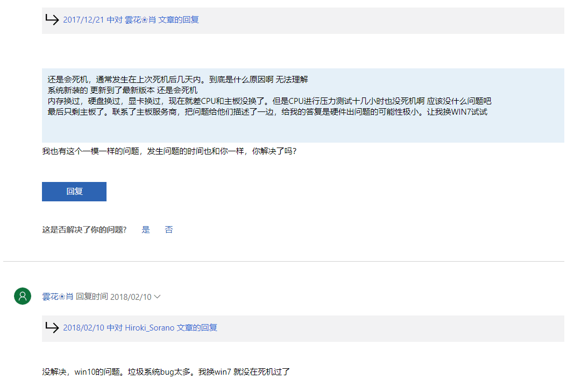Click the quoted line starting with 系统新装的

point(122,90)
